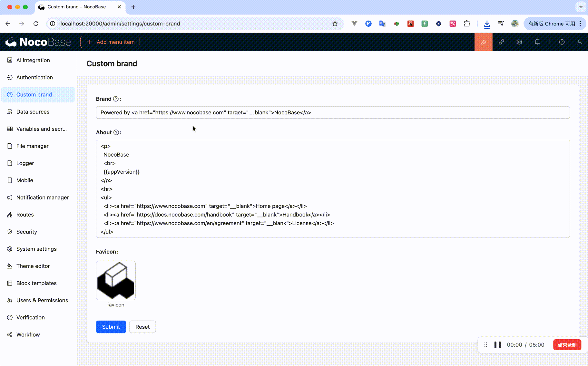Click the favicon upload thumbnail
588x366 pixels.
[x=116, y=280]
